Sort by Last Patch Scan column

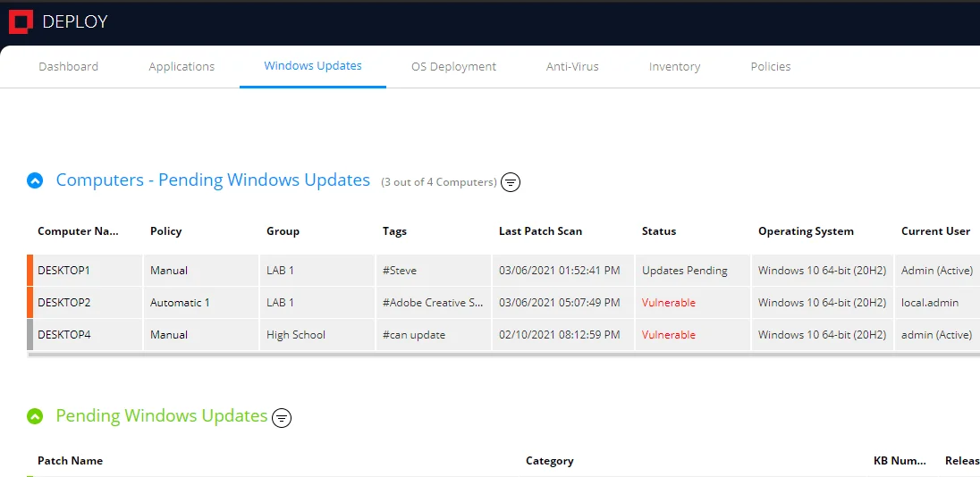click(x=540, y=231)
